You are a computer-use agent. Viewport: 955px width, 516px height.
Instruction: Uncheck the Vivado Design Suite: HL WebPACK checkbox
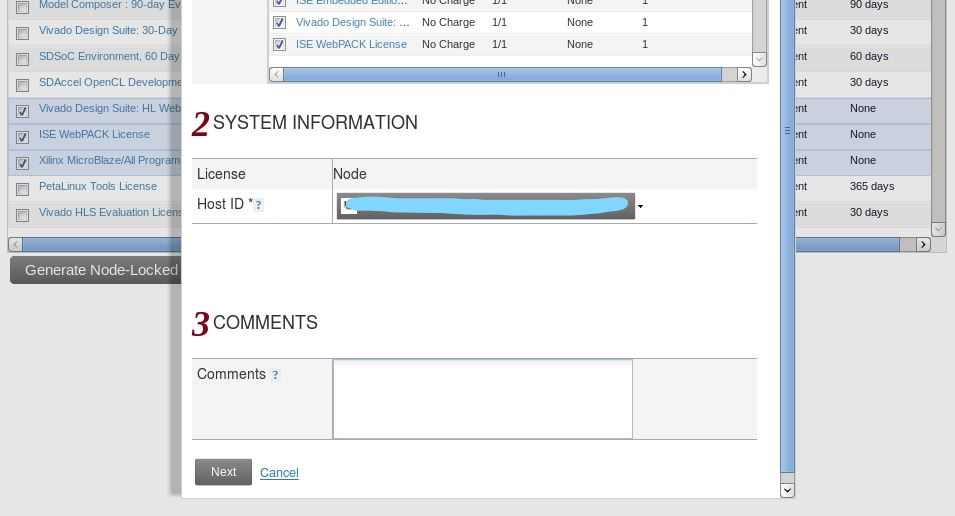tap(23, 111)
